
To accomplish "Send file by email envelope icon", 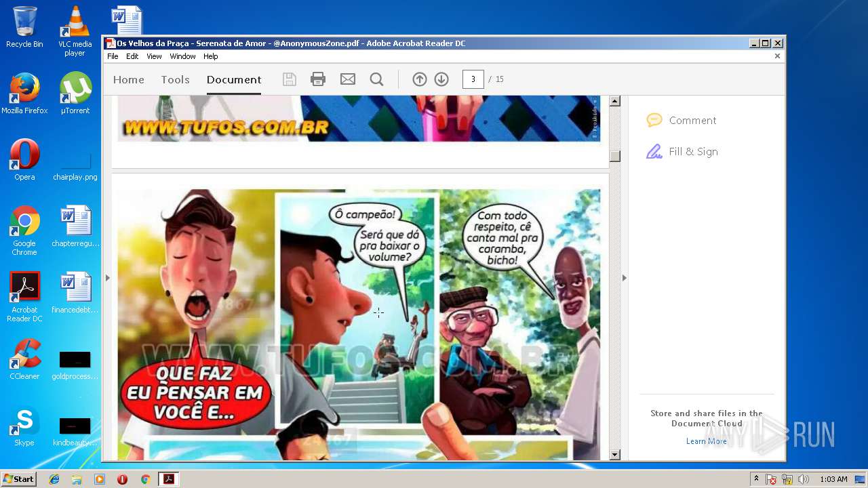I will pos(348,79).
